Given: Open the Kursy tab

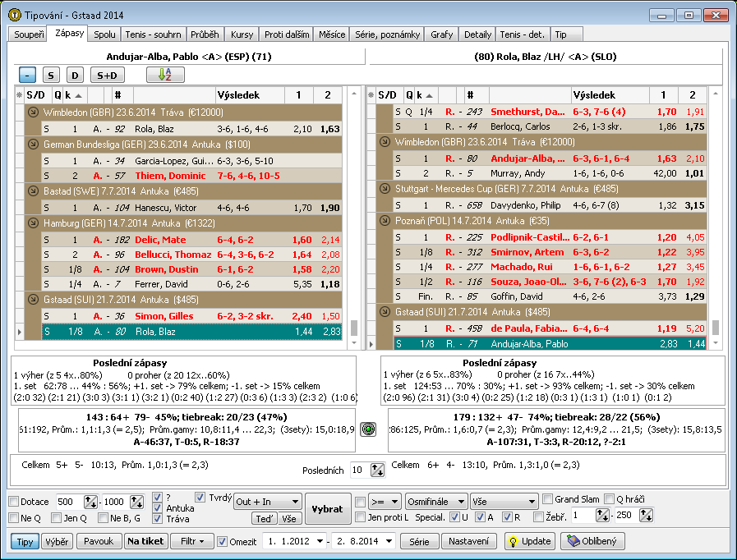Looking at the screenshot, I should pyautogui.click(x=242, y=34).
